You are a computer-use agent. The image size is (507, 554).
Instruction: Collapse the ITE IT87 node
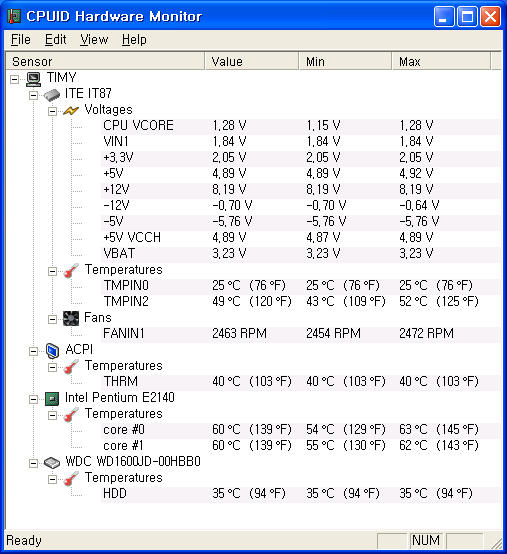click(33, 95)
